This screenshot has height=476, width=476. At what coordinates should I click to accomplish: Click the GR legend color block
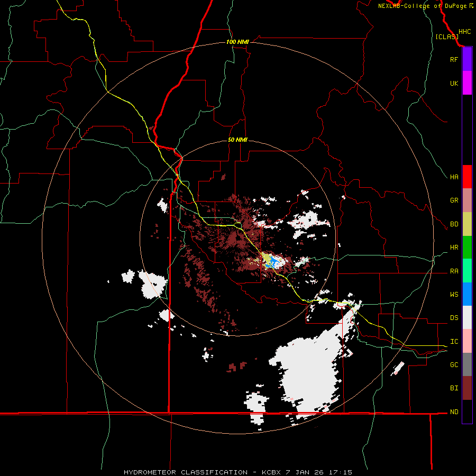[467, 200]
